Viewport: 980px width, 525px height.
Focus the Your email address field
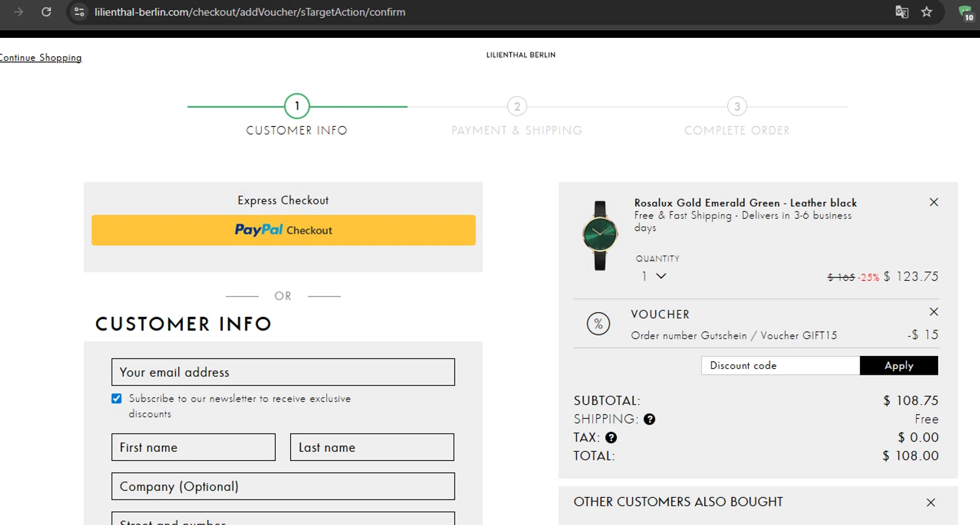pos(283,372)
